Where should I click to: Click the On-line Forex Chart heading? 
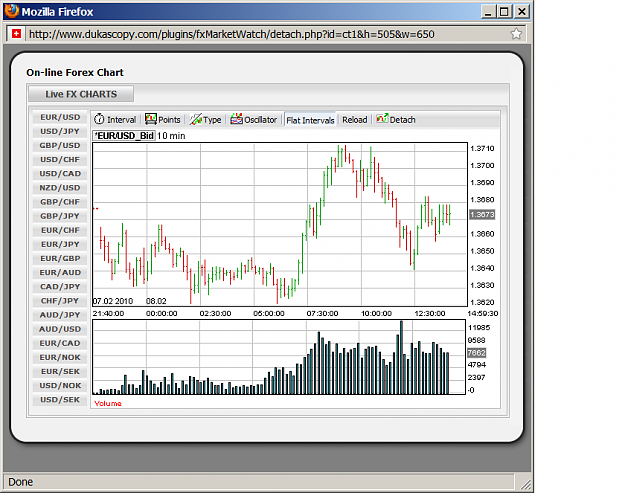[x=75, y=73]
